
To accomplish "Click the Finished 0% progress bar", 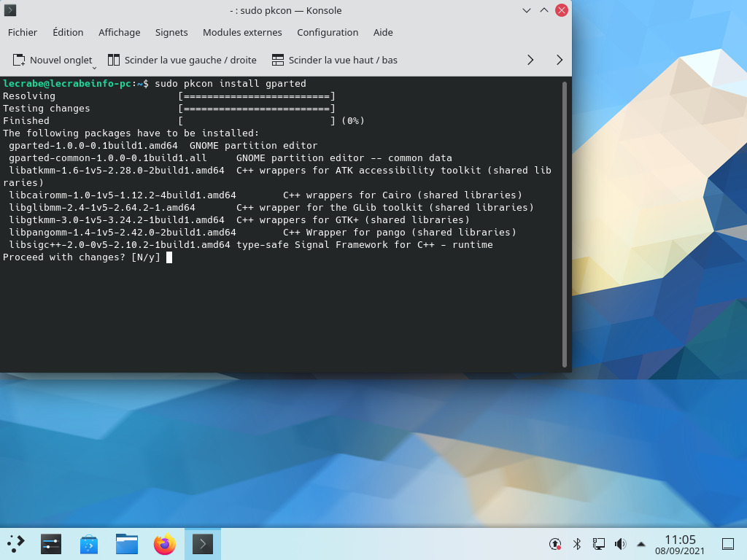I will (257, 121).
